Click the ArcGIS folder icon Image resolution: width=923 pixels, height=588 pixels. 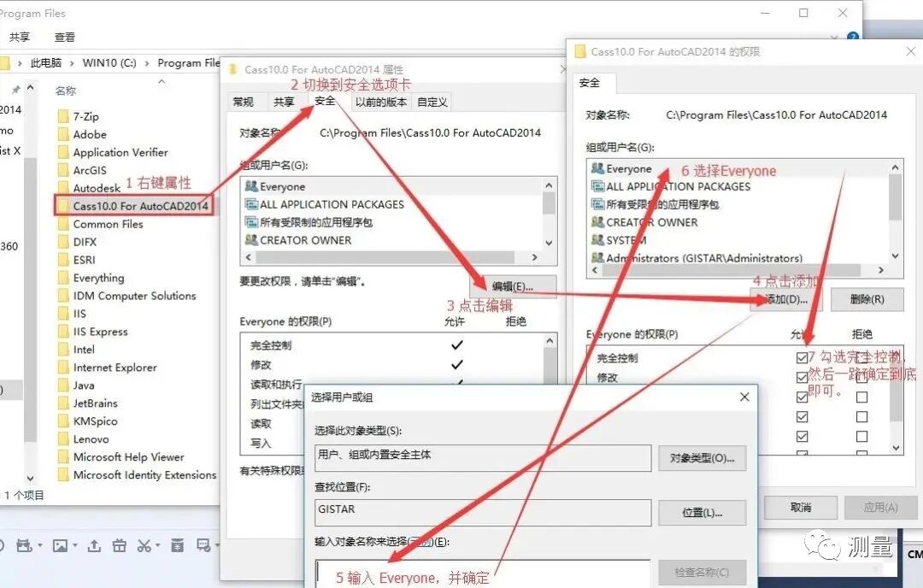coord(63,170)
